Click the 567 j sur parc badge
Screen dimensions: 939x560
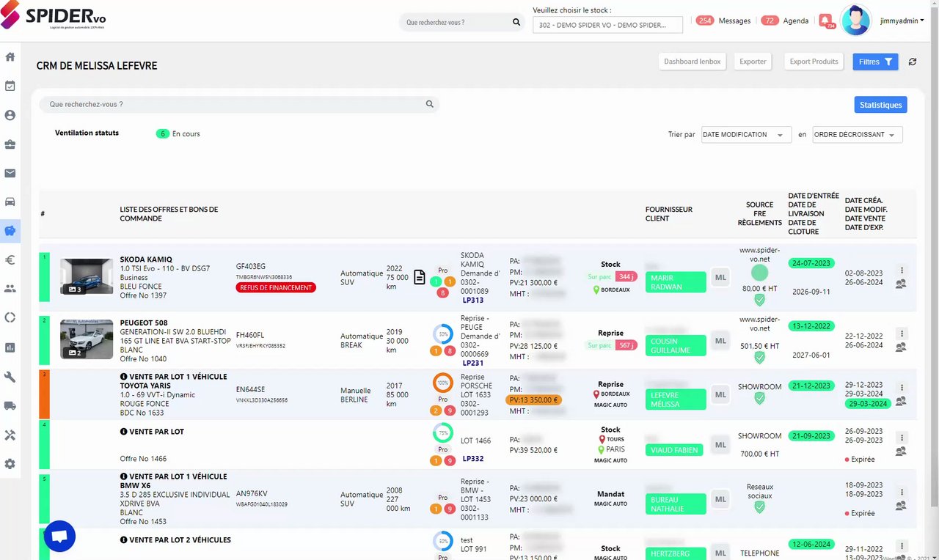pos(626,345)
